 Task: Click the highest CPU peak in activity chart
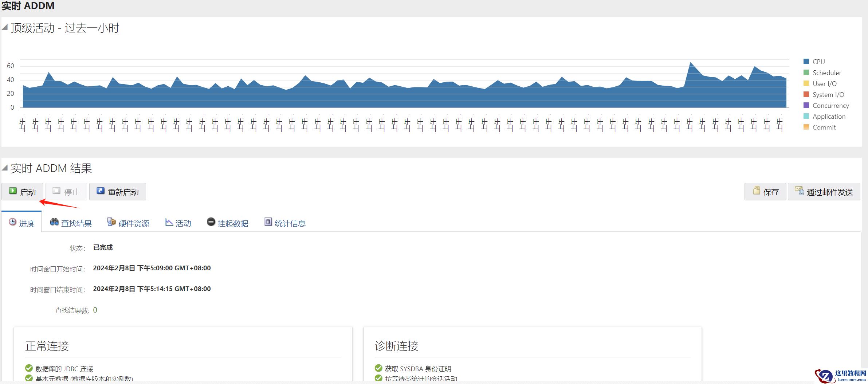[690, 63]
